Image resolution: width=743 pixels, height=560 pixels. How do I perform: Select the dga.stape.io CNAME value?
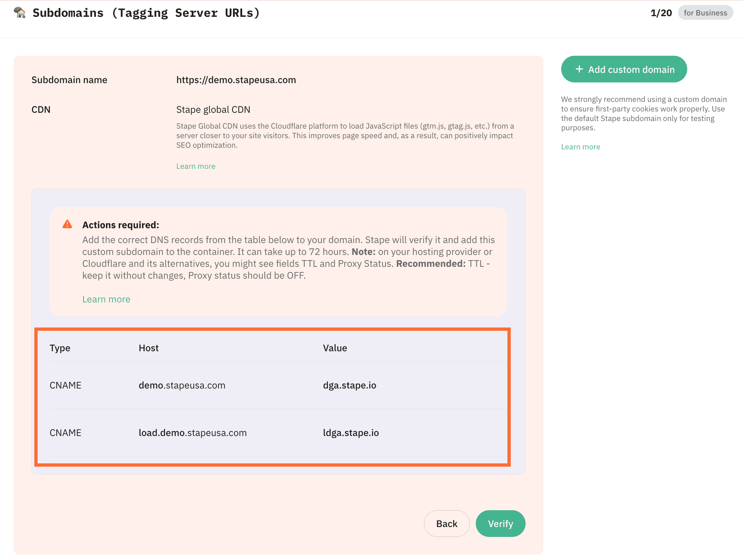click(349, 385)
